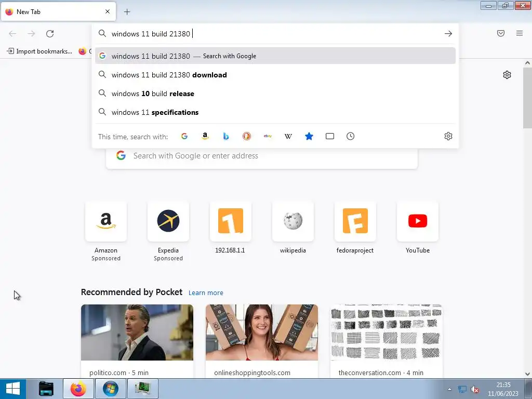
Task: Select the New Tab tab
Action: (58, 11)
